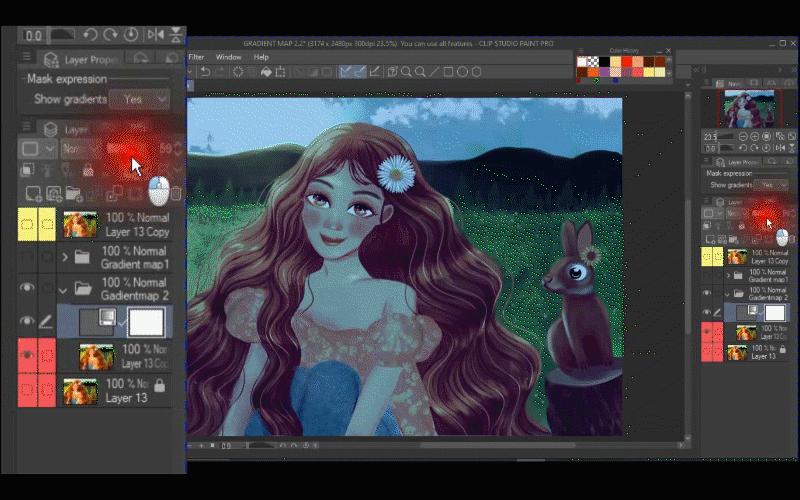Collapse the Gadientmap 2 folder
The height and width of the screenshot is (500, 800).
(x=65, y=291)
